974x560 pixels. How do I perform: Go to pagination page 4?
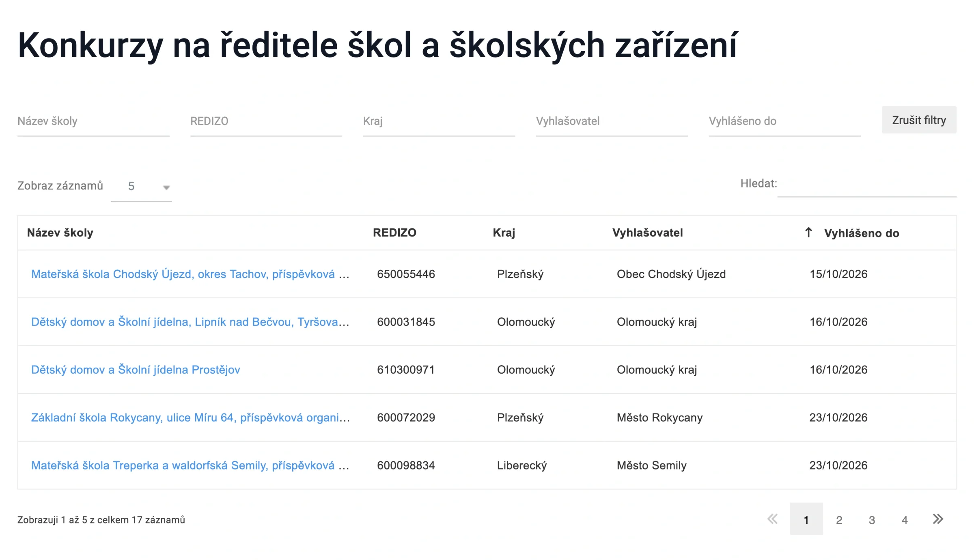click(905, 520)
